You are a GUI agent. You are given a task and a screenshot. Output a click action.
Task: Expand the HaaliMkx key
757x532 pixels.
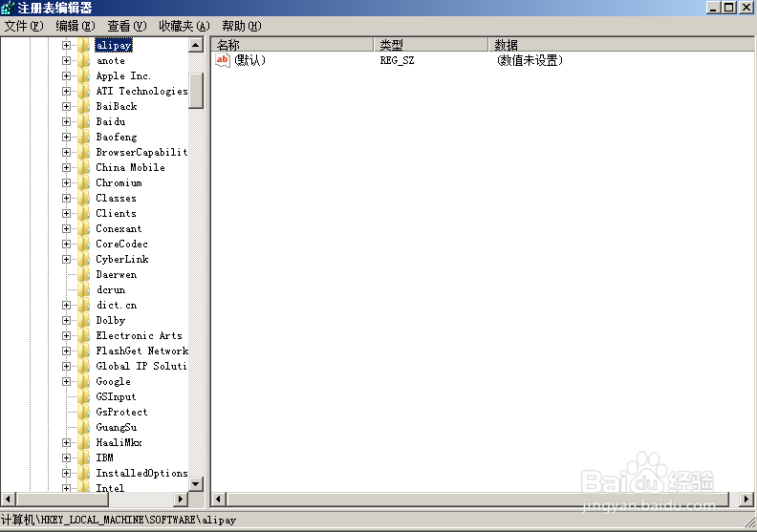pyautogui.click(x=66, y=442)
